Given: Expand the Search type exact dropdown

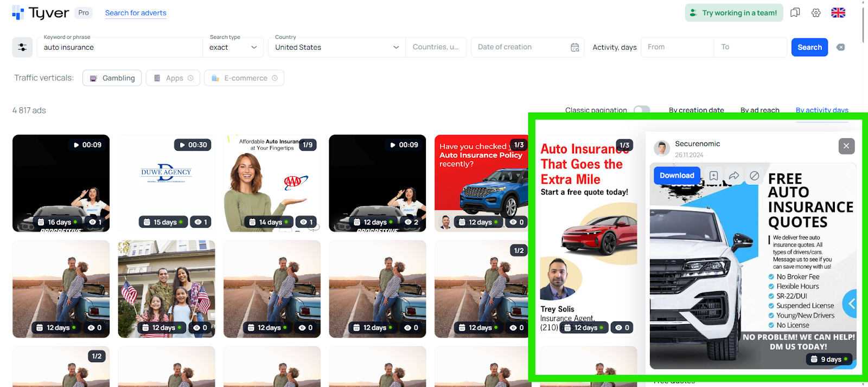Looking at the screenshot, I should 233,48.
